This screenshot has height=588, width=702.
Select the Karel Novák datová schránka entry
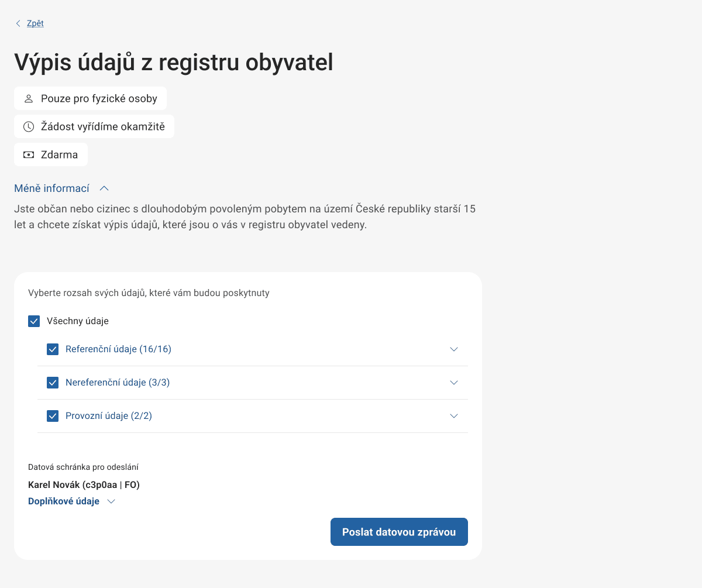[x=84, y=484]
